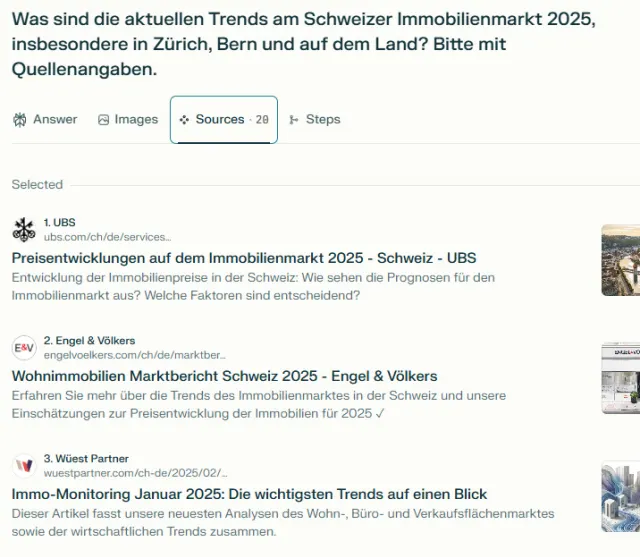Click the Wüest Partner favicon
640x557 pixels.
[23, 466]
